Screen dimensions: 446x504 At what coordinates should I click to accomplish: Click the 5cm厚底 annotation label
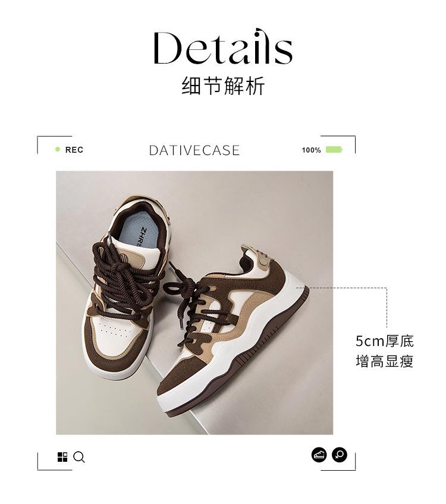[x=385, y=341]
